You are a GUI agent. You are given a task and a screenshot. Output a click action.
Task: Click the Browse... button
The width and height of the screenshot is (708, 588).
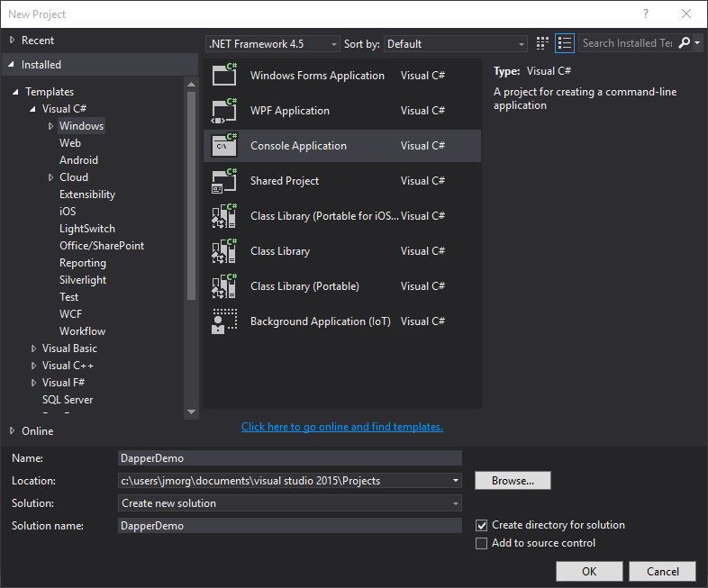point(513,481)
